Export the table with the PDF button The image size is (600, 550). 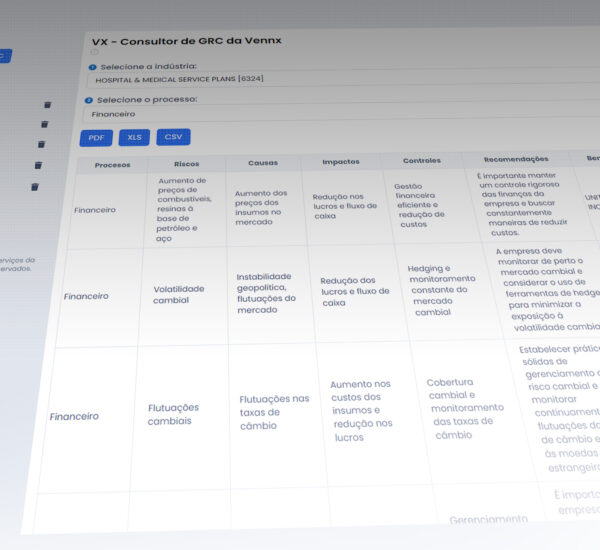tap(96, 138)
